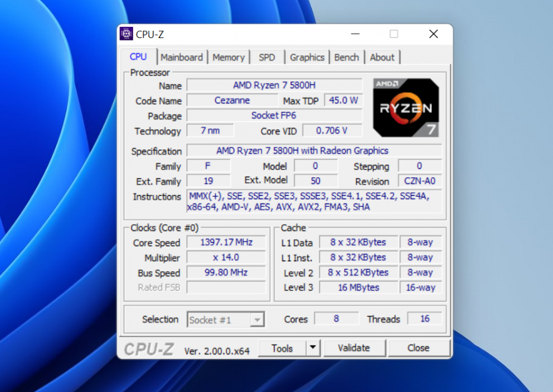The image size is (553, 392).
Task: Click the Package value Socket FP6
Action: [x=274, y=115]
